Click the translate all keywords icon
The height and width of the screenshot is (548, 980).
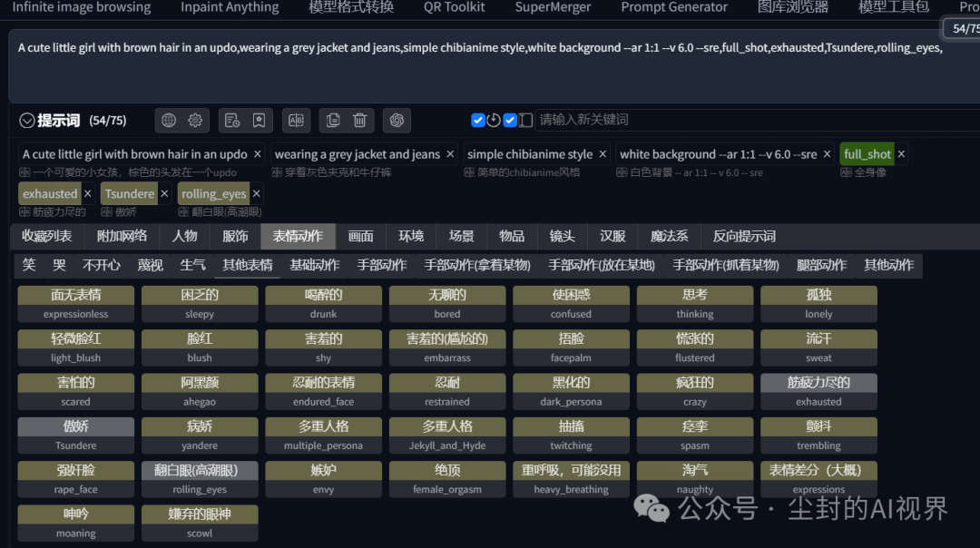296,120
